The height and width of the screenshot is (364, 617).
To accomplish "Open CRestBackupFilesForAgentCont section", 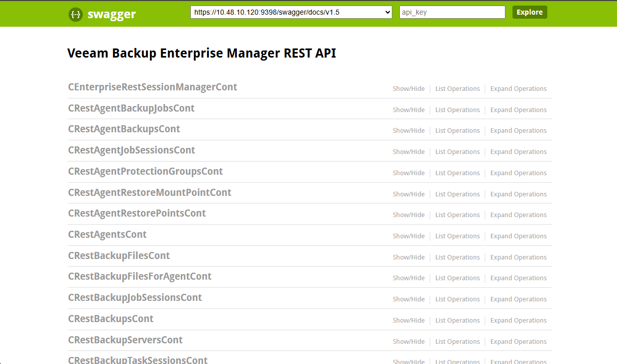I will [140, 277].
